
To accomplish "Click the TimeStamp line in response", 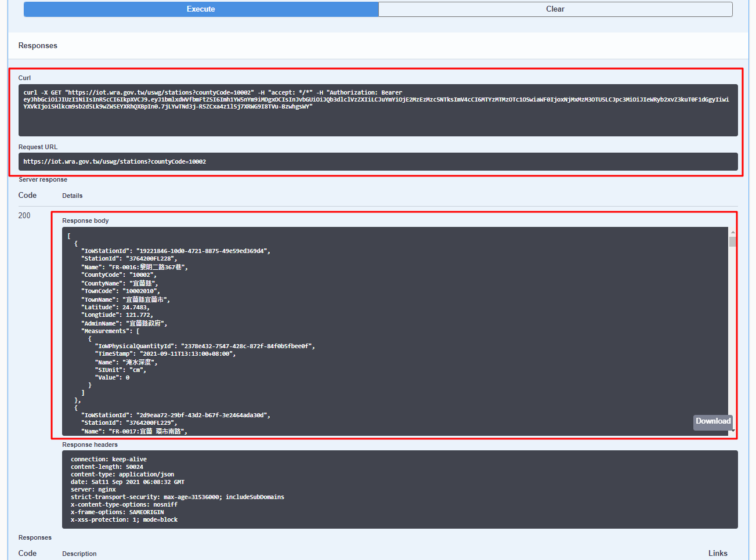I will click(x=165, y=353).
